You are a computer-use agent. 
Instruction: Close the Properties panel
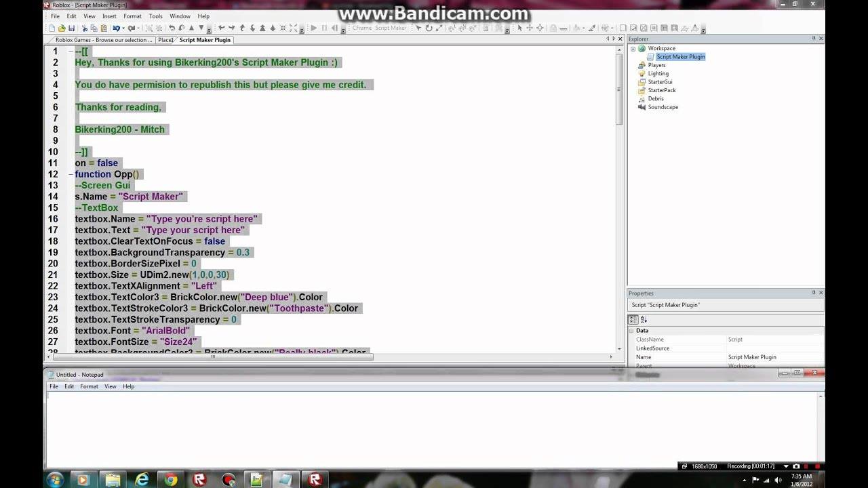pyautogui.click(x=821, y=293)
